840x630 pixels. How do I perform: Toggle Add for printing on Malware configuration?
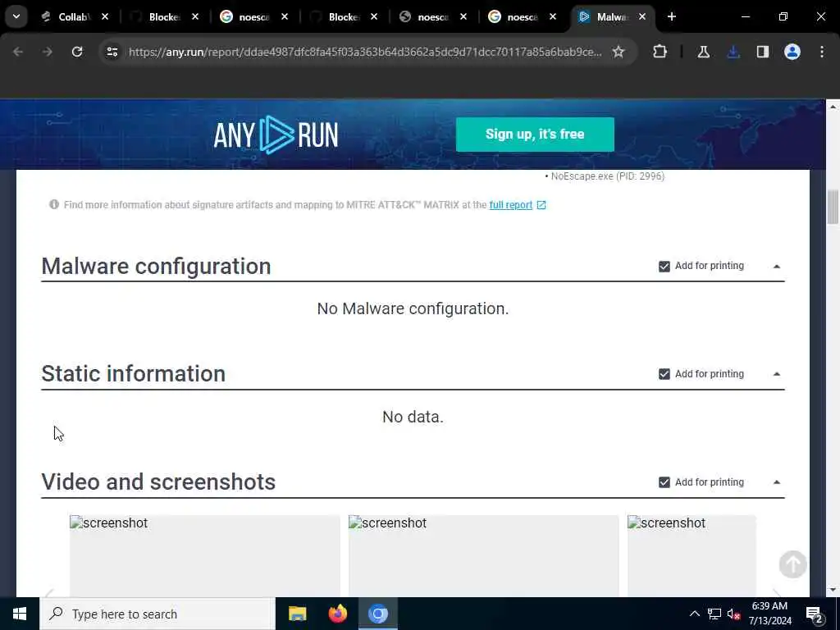click(x=664, y=267)
